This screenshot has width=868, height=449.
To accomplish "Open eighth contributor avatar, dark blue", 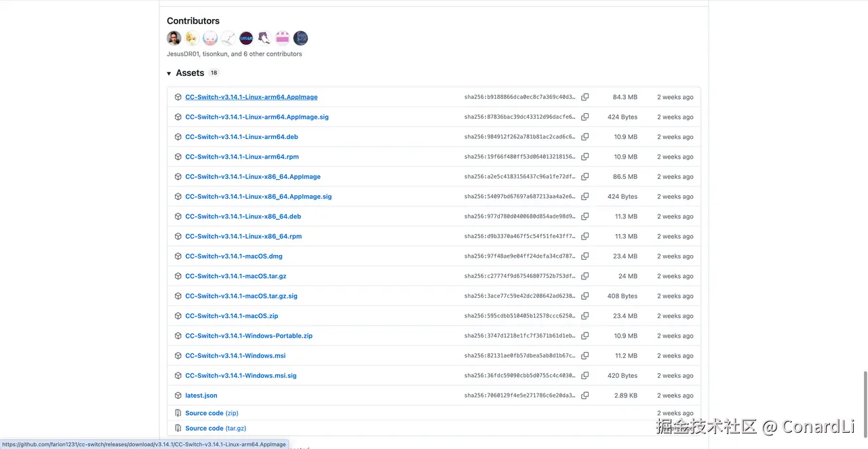I will (x=300, y=38).
